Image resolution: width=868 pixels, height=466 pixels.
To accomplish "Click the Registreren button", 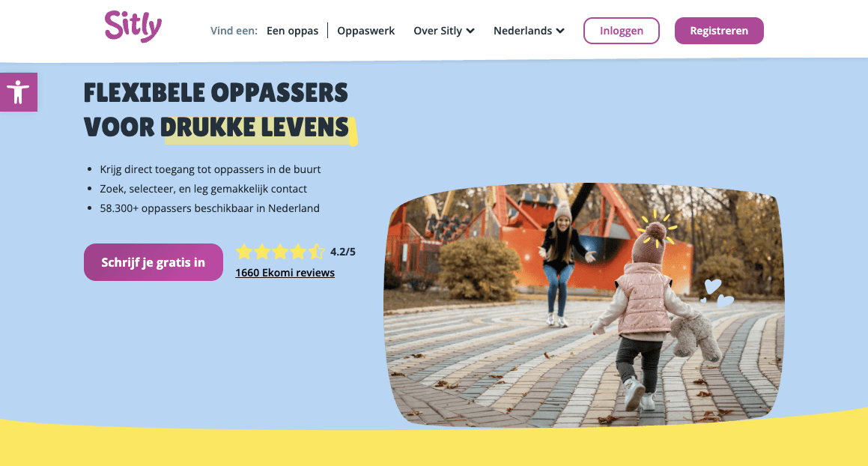I will [719, 31].
